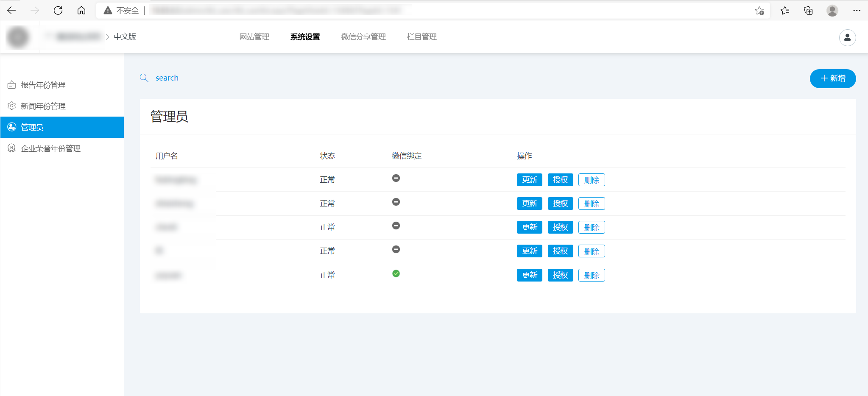Click 删除 in the second row
The width and height of the screenshot is (868, 396).
coord(592,204)
